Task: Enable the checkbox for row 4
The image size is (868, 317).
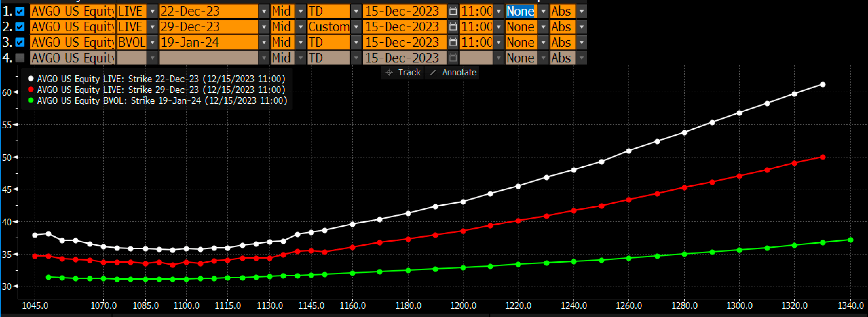Action: (20, 58)
